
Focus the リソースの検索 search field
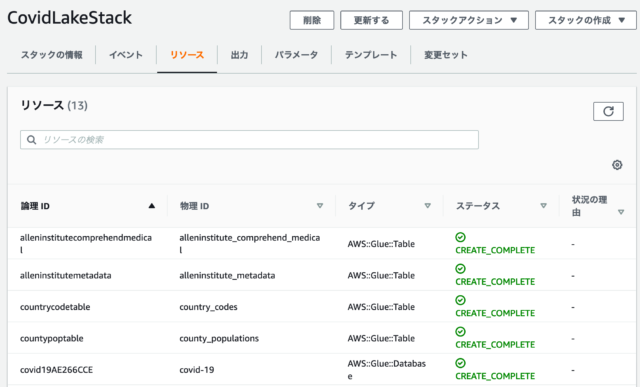point(249,140)
